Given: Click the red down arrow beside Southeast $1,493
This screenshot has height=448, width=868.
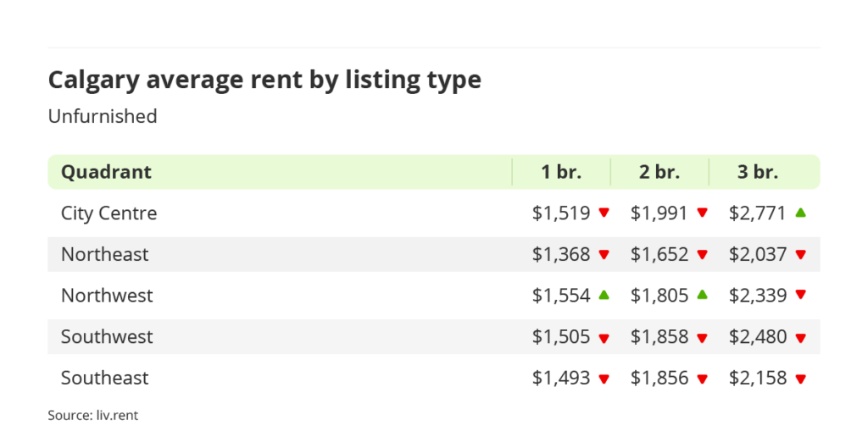Looking at the screenshot, I should (x=604, y=379).
